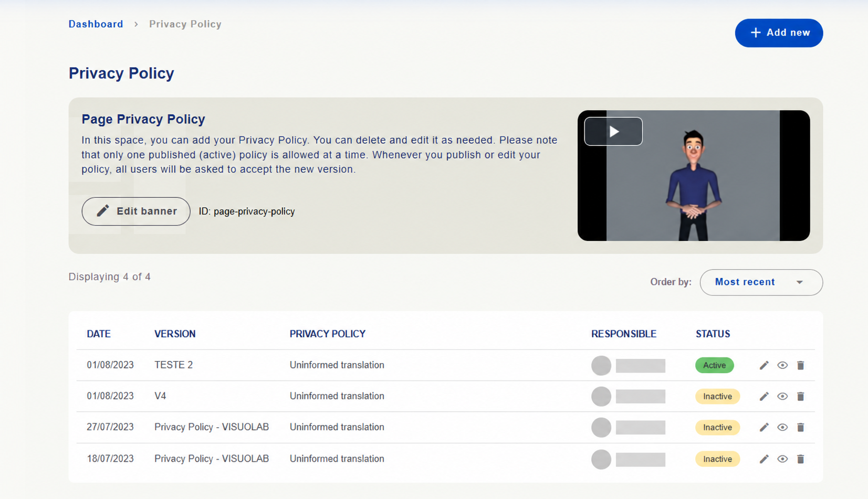The width and height of the screenshot is (868, 499).
Task: Play the sign language avatar video
Action: (x=613, y=131)
